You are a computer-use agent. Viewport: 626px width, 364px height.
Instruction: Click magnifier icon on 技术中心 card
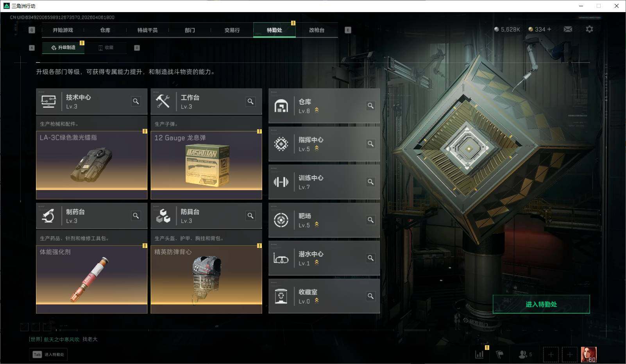136,102
